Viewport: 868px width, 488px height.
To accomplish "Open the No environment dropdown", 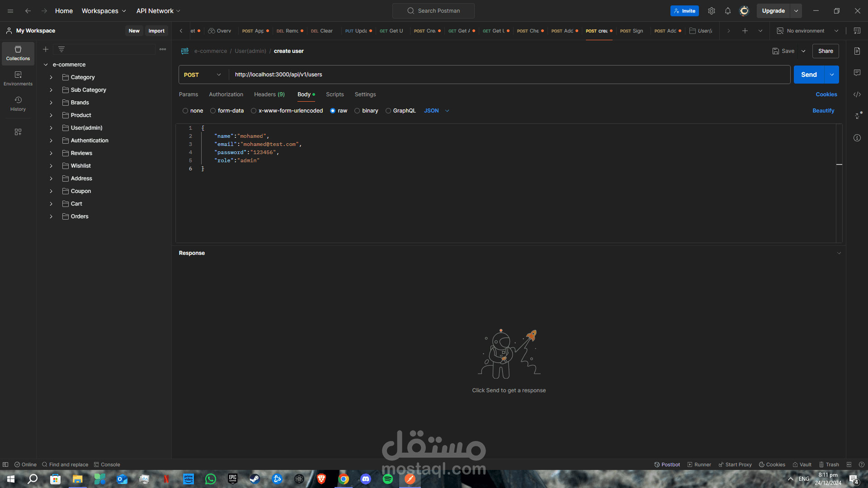I will point(808,31).
